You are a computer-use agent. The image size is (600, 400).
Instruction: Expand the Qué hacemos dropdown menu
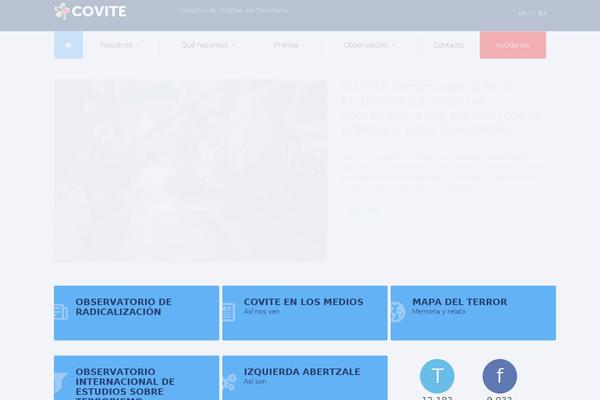click(207, 45)
